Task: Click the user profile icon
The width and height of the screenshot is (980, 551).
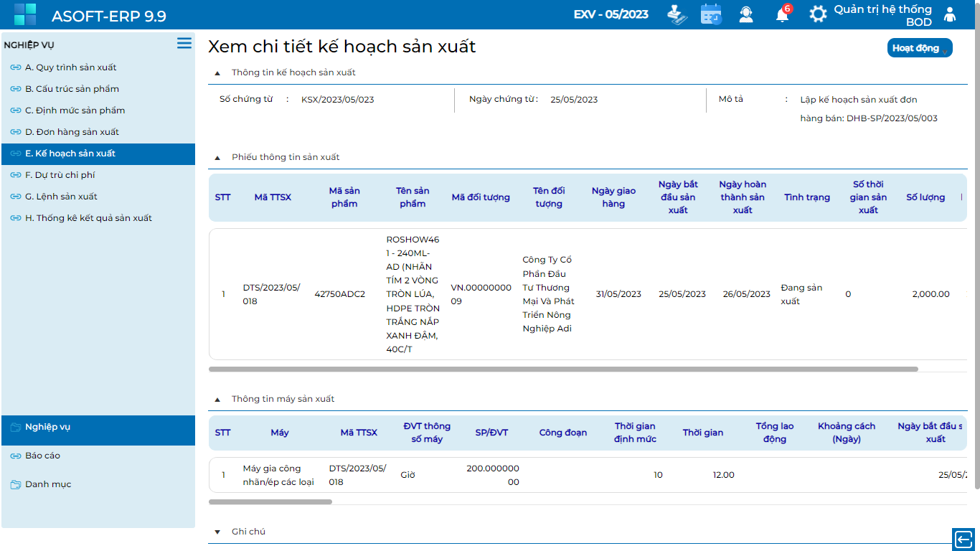Action: [950, 14]
